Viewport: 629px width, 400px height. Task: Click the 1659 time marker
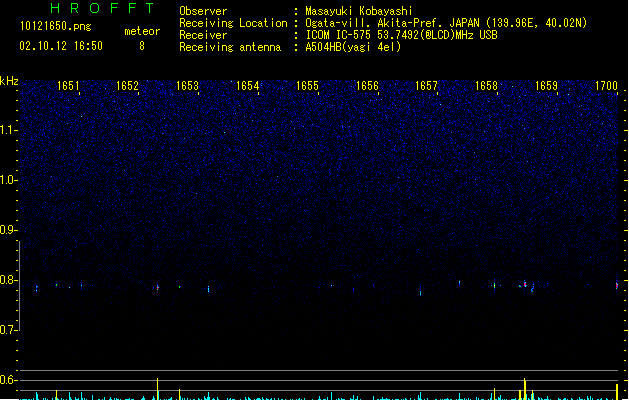point(546,86)
